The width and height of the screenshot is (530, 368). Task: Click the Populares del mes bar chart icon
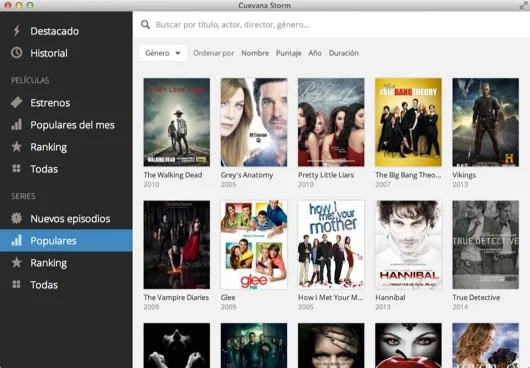tap(16, 125)
